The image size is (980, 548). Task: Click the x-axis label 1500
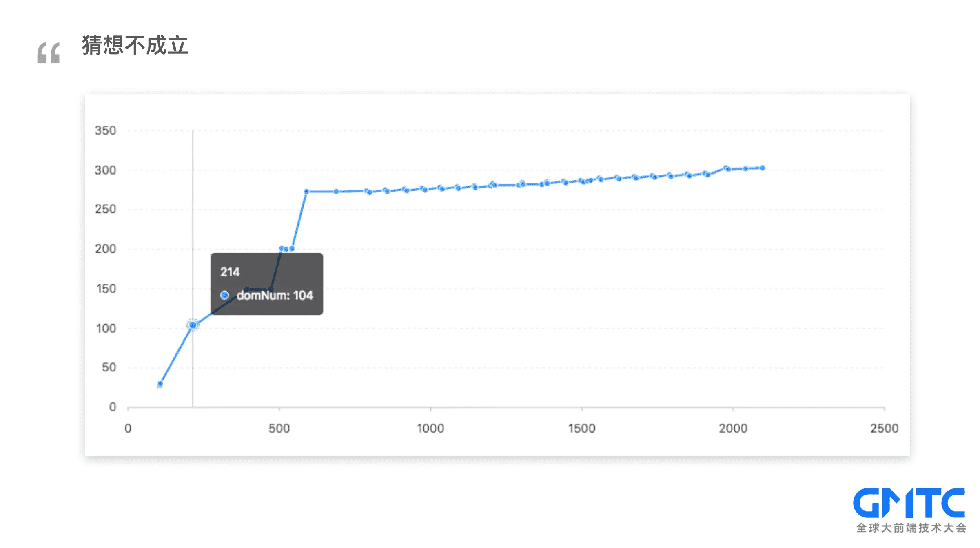tap(582, 428)
